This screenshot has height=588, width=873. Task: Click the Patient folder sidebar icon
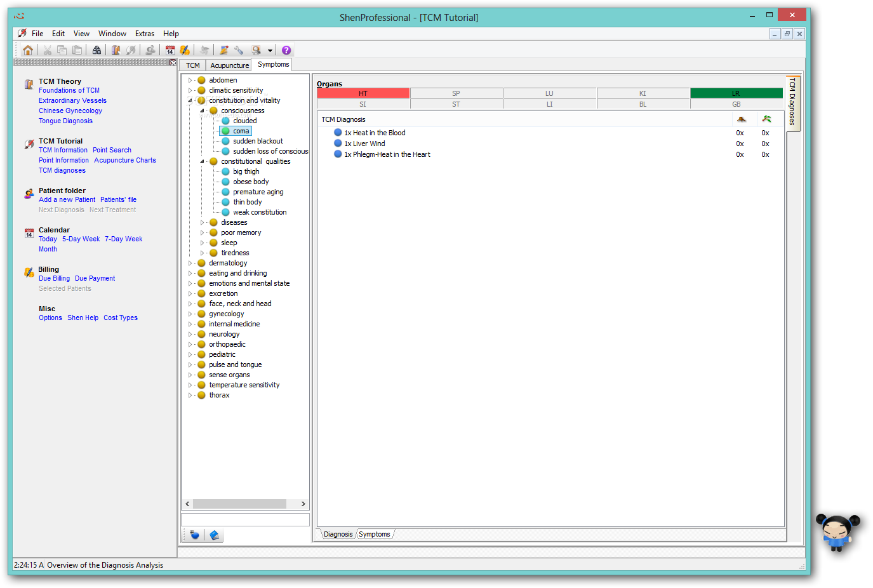pyautogui.click(x=29, y=194)
